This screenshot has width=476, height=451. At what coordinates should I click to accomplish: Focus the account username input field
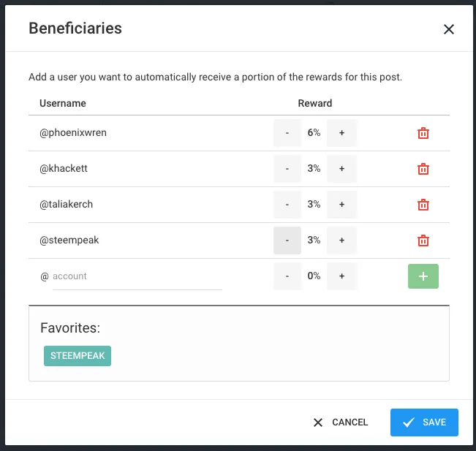click(x=137, y=276)
